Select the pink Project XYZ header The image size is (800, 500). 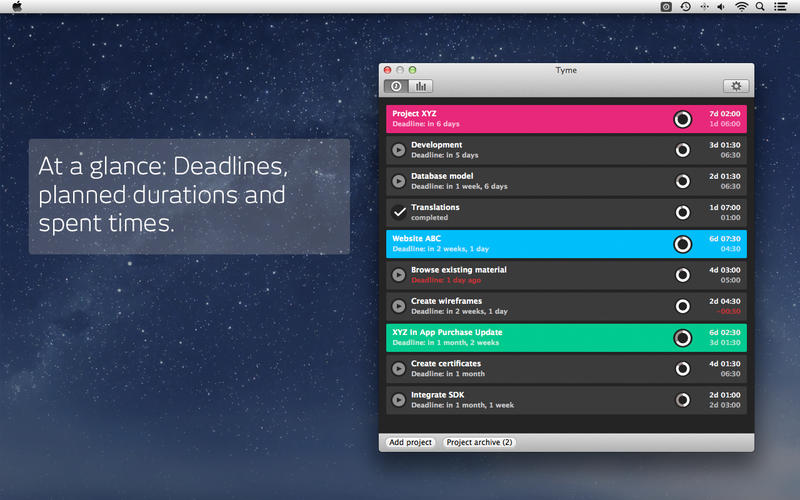566,119
